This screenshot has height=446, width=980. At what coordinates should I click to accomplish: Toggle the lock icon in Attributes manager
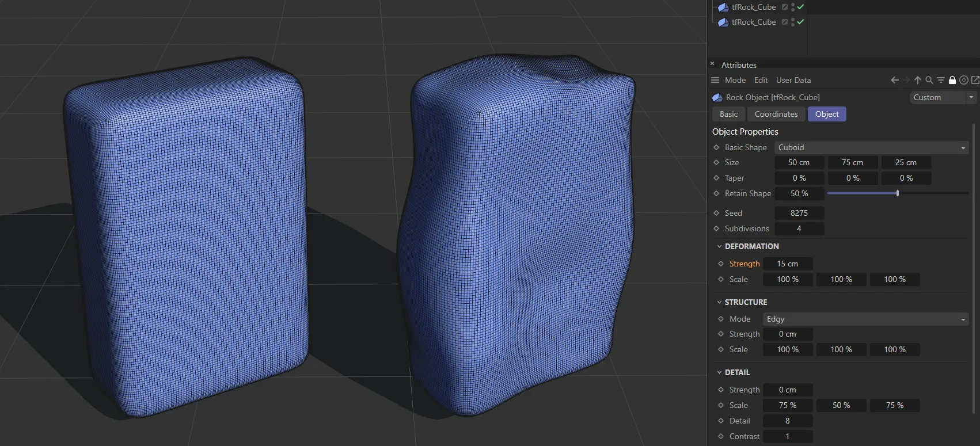pyautogui.click(x=952, y=80)
